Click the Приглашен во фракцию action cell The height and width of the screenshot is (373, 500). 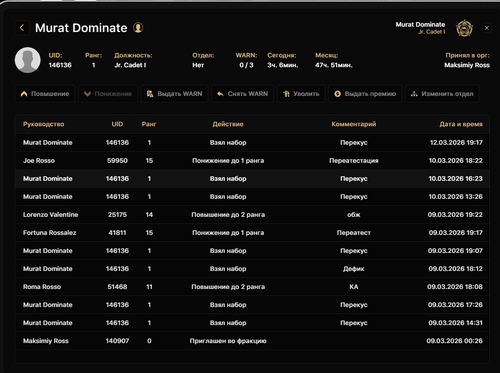coord(228,341)
